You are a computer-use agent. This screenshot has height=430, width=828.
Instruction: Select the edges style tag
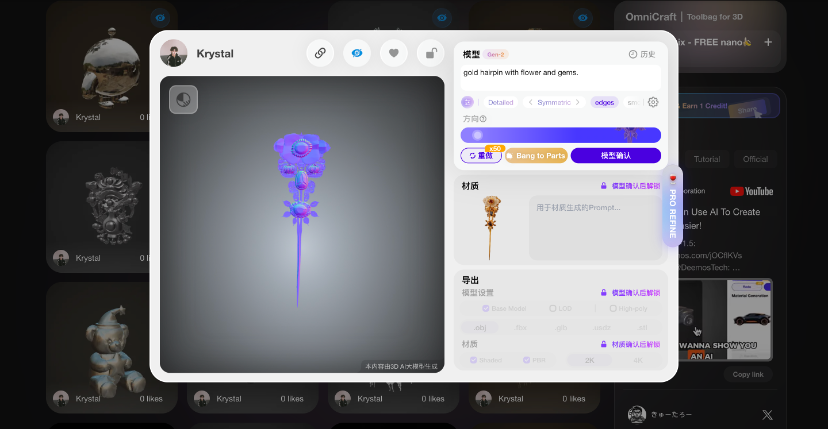(x=604, y=102)
